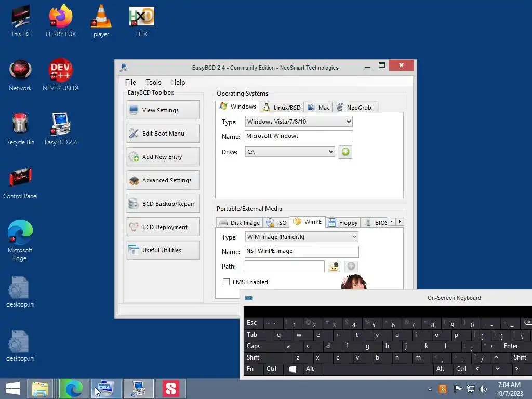Click the FURRY FUX Firefox desktop icon

click(x=61, y=21)
